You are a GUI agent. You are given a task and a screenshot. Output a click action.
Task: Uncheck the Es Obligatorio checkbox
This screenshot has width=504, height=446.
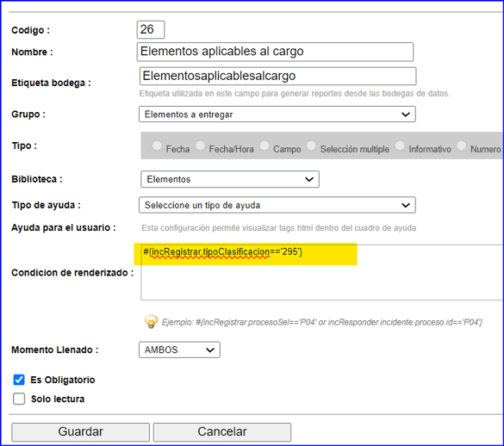click(x=19, y=380)
